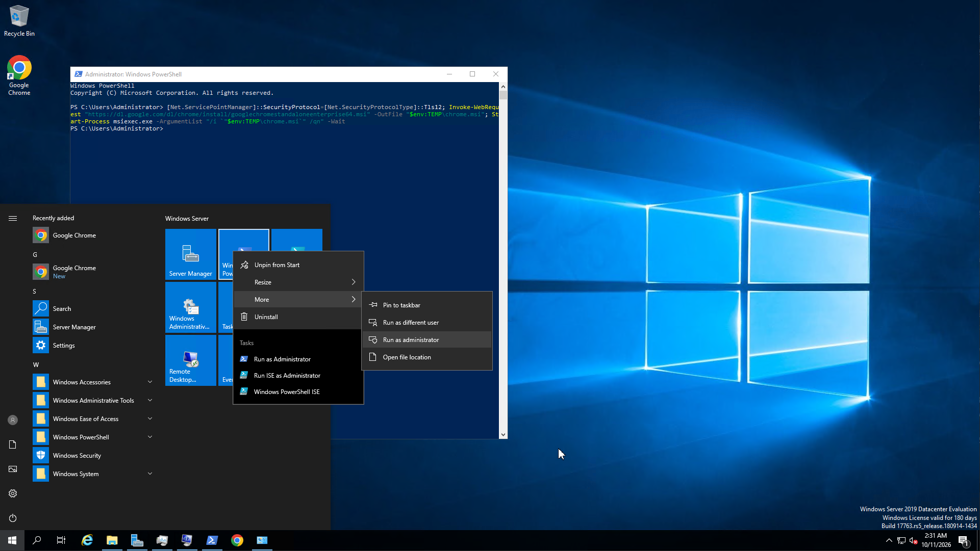
Task: Click the taskbar search magnifier
Action: click(37, 540)
